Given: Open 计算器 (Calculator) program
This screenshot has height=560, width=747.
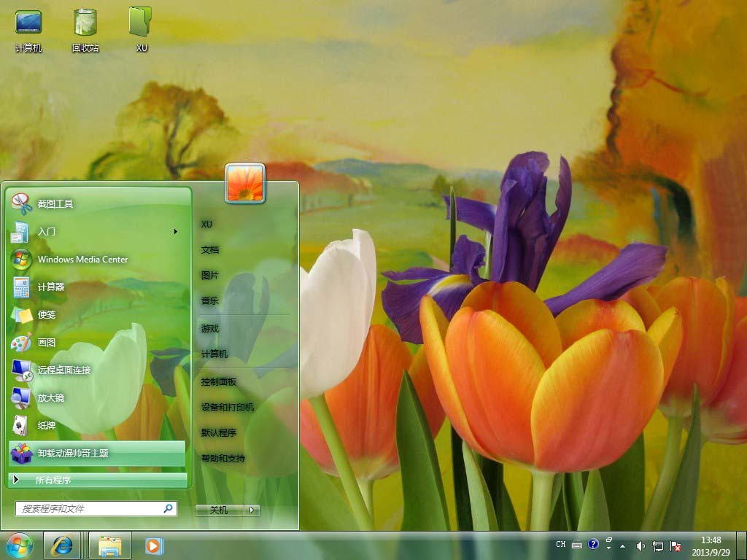Looking at the screenshot, I should 50,287.
